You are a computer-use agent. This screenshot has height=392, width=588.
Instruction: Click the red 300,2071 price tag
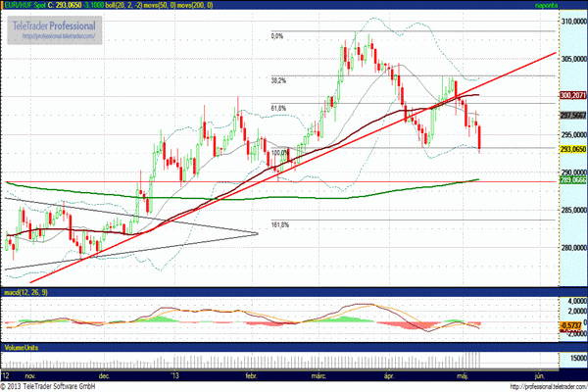coord(571,96)
